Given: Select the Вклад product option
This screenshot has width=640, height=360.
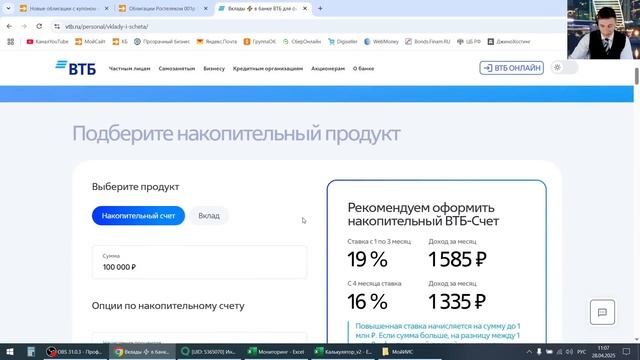Looking at the screenshot, I should tap(209, 216).
